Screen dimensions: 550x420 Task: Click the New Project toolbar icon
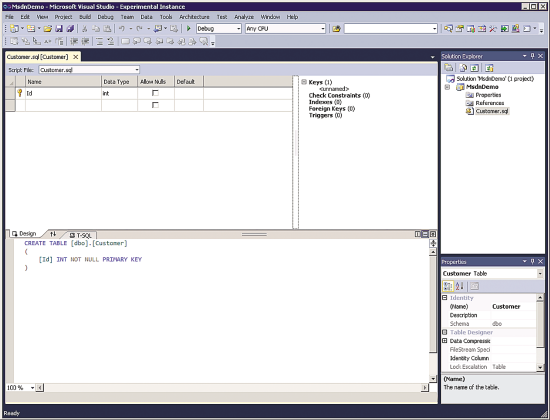point(14,29)
